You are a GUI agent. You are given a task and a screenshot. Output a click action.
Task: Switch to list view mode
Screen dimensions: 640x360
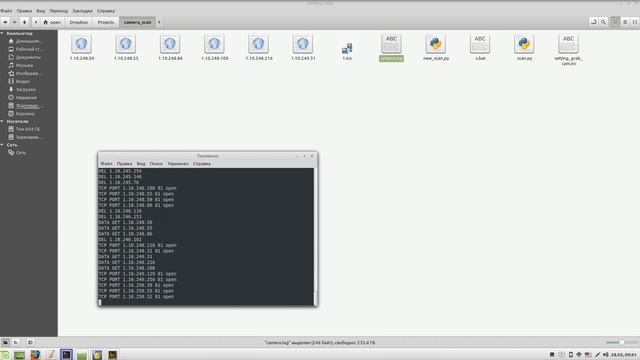625,22
